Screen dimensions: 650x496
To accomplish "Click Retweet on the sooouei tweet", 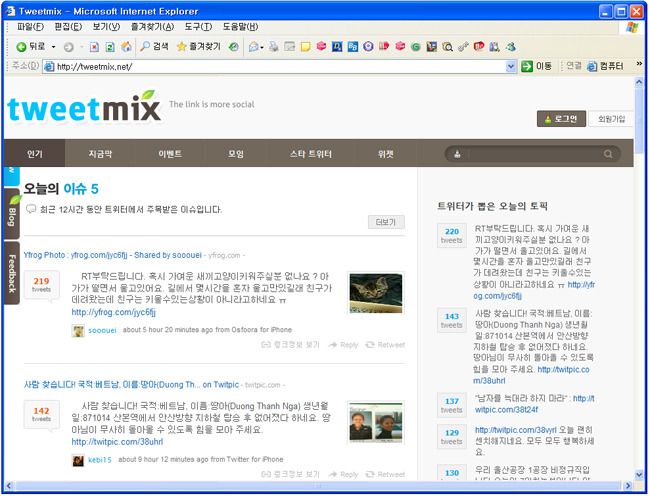I will click(x=386, y=345).
